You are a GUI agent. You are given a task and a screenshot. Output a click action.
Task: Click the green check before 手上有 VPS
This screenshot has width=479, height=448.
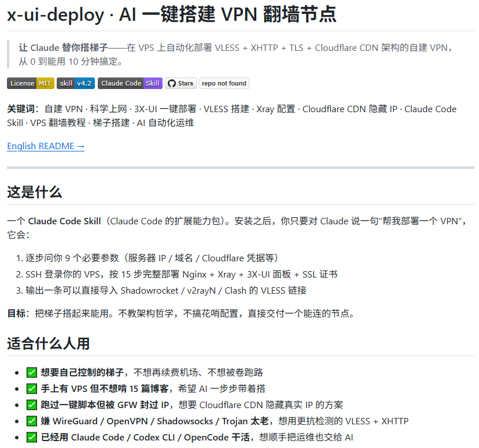click(x=32, y=388)
